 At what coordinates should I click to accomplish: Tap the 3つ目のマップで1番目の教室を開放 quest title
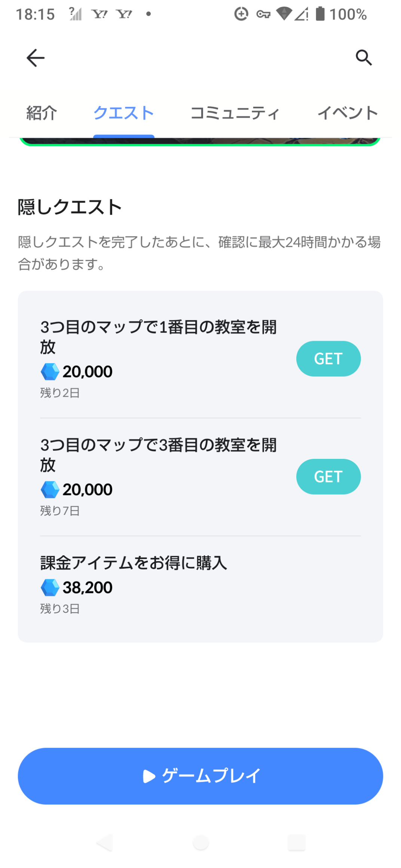(158, 337)
